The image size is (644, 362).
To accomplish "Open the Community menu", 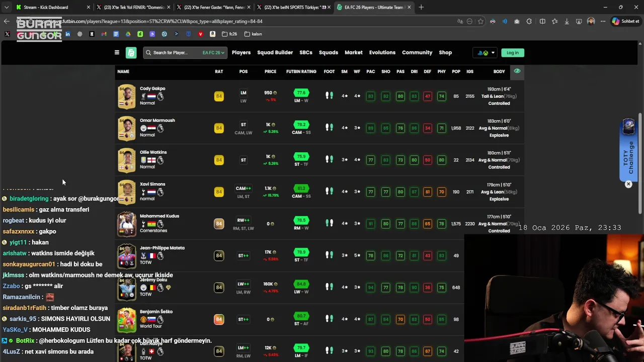I will tap(417, 52).
